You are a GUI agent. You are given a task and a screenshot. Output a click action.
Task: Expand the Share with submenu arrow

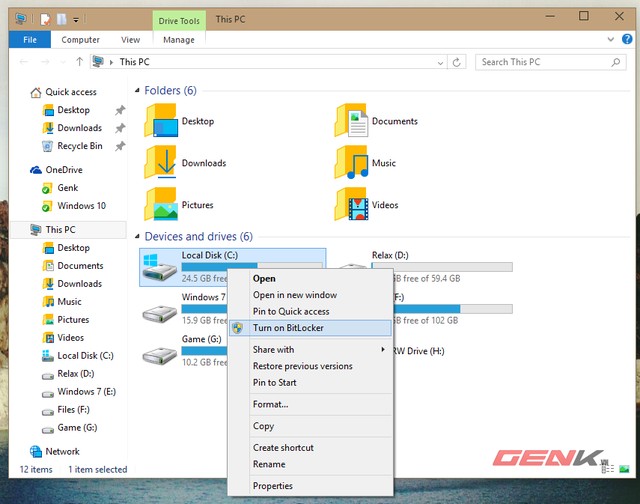pos(383,350)
